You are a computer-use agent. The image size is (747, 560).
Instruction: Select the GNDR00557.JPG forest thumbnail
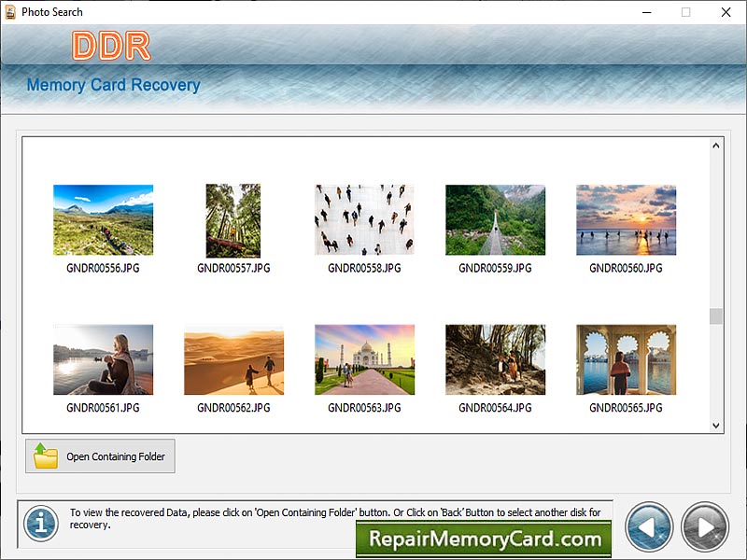pos(233,220)
